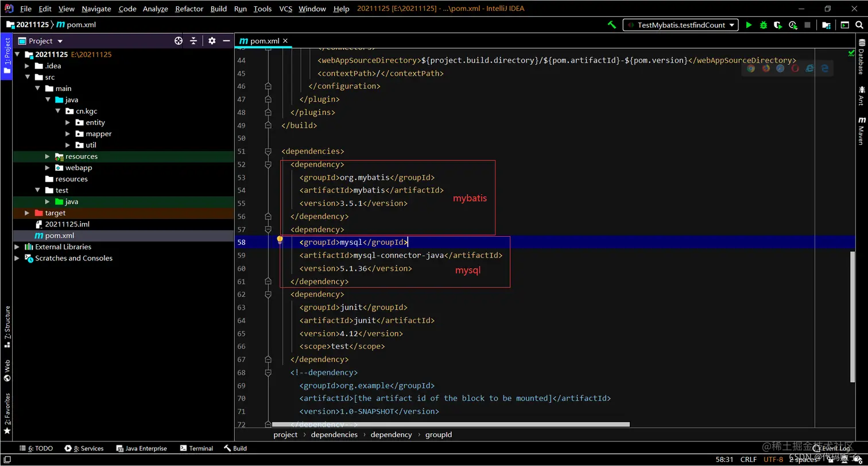Open Search Everywhere magnifier icon
Image resolution: width=868 pixels, height=466 pixels.
click(x=859, y=25)
